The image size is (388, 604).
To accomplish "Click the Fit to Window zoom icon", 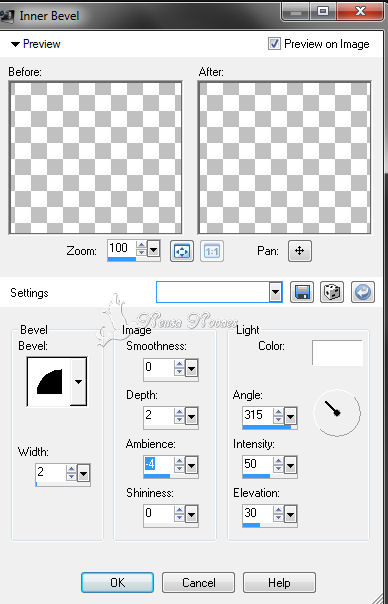I will (181, 251).
